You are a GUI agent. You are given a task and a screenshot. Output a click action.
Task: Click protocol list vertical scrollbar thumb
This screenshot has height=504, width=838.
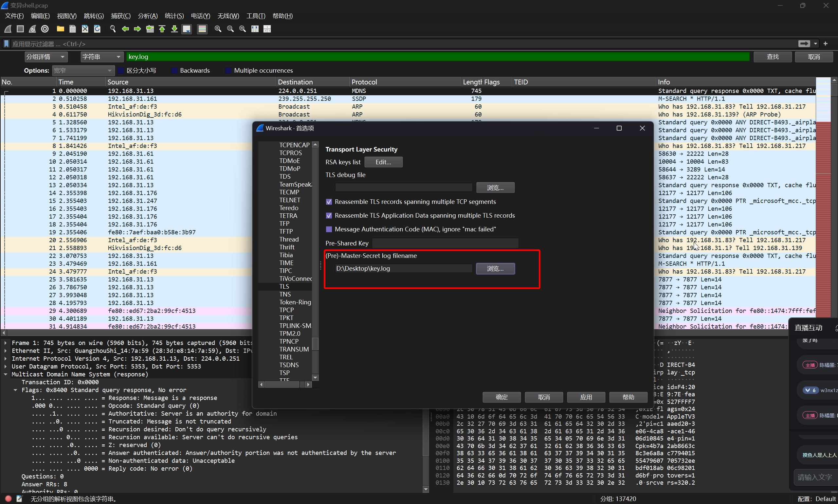pyautogui.click(x=315, y=344)
